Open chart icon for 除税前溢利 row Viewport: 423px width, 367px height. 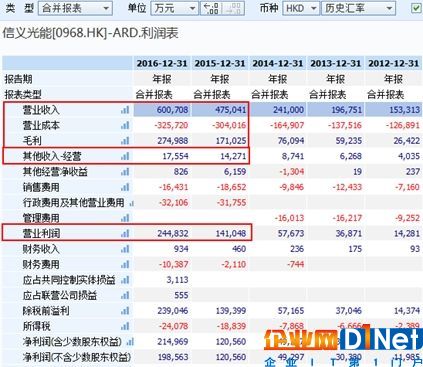coord(125,311)
